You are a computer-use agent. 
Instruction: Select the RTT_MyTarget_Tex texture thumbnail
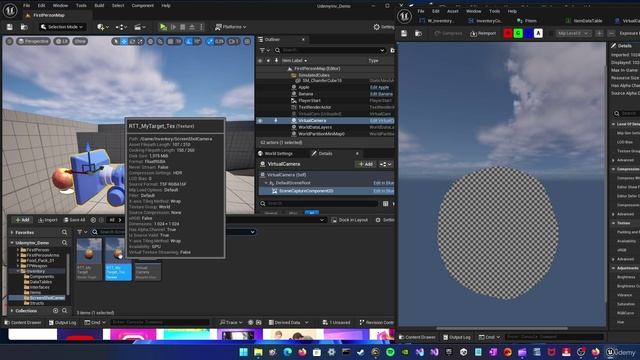click(118, 260)
